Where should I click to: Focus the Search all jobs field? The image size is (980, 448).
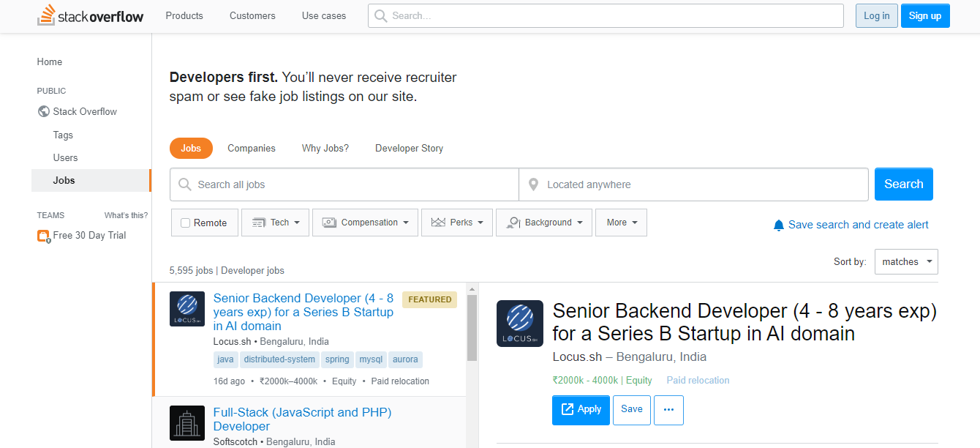point(344,184)
